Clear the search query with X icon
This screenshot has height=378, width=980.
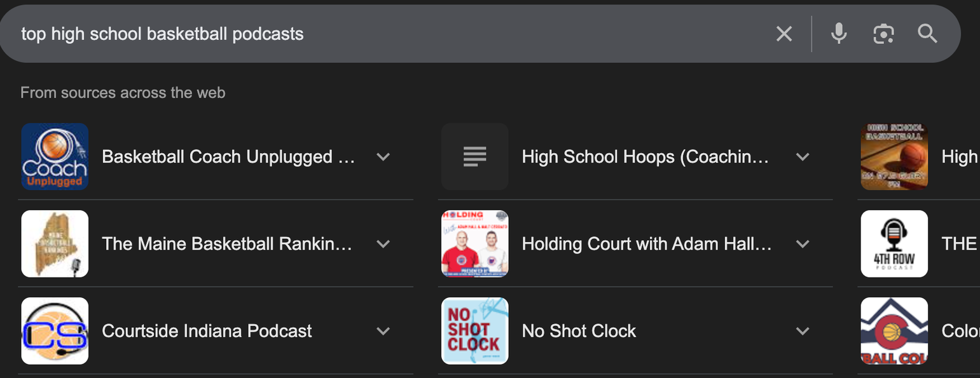[x=784, y=34]
